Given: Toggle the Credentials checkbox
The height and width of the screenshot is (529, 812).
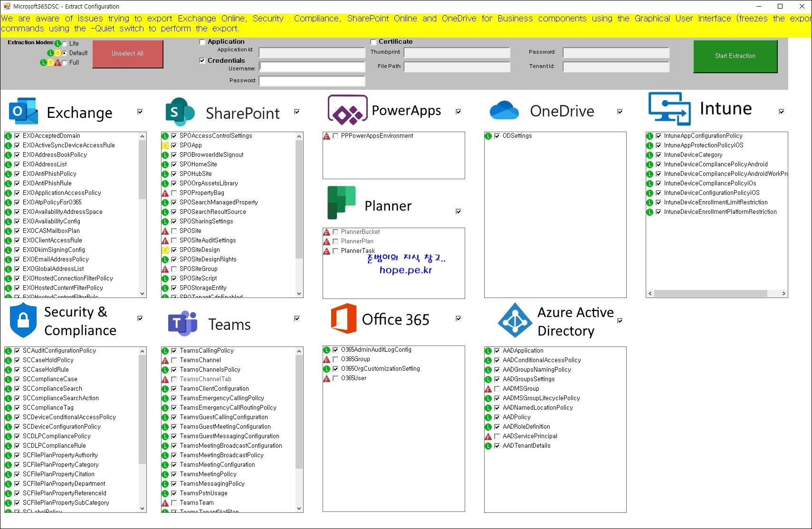Looking at the screenshot, I should coord(202,60).
